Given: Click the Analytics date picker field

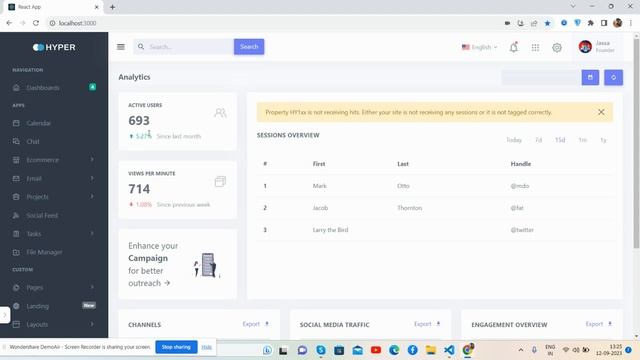Looking at the screenshot, I should [x=541, y=78].
